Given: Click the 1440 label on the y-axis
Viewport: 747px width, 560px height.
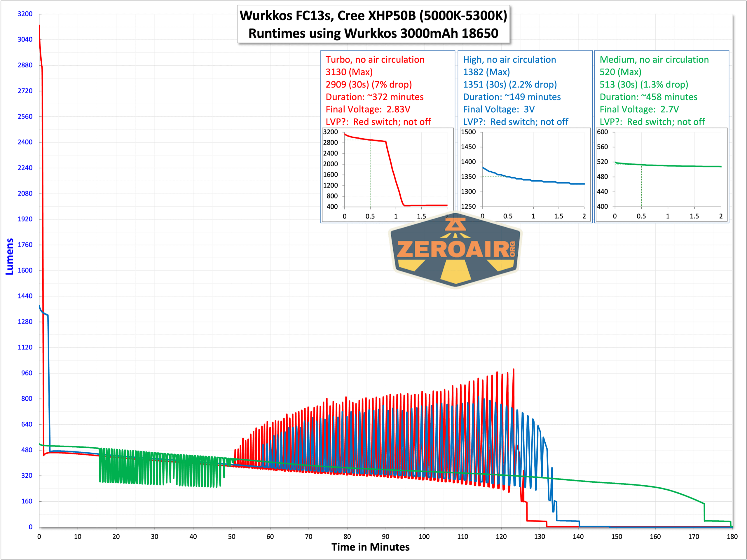Looking at the screenshot, I should point(25,296).
